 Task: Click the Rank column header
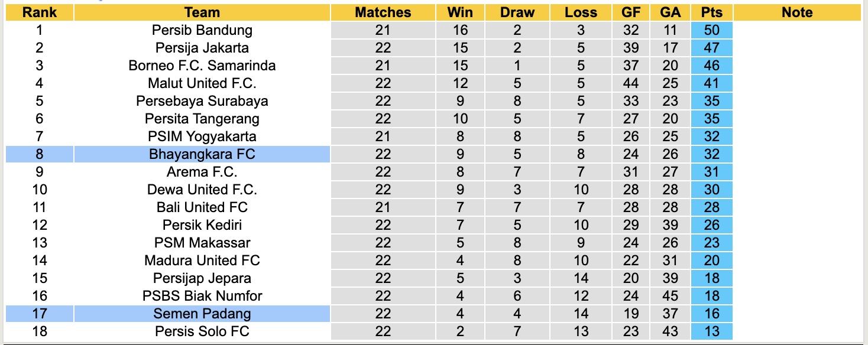coord(40,12)
